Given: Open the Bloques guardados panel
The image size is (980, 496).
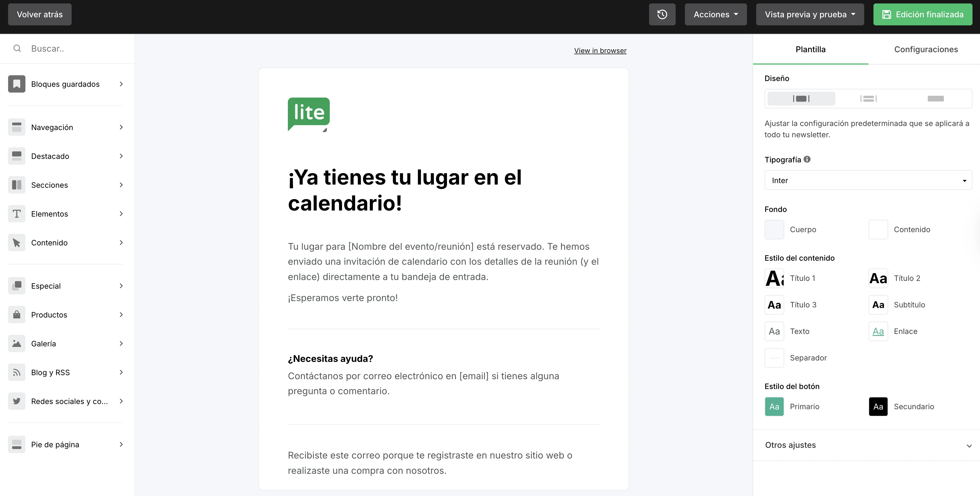Looking at the screenshot, I should point(65,84).
